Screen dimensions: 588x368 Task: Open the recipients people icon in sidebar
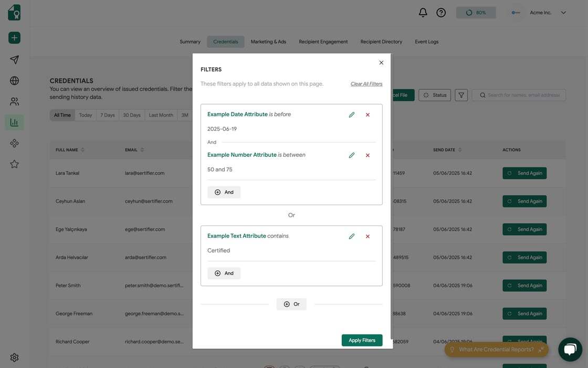[x=14, y=101]
